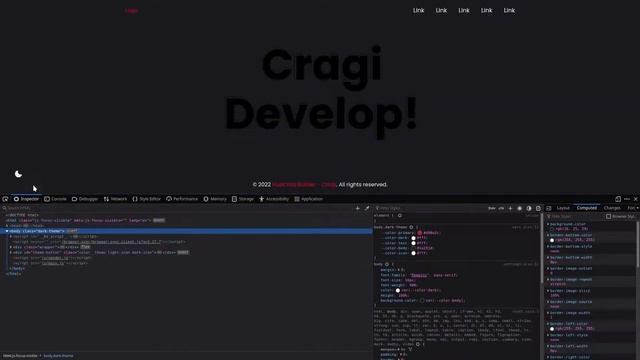The width and height of the screenshot is (640, 360).
Task: Click the --color-text swatch
Action: click(x=413, y=243)
